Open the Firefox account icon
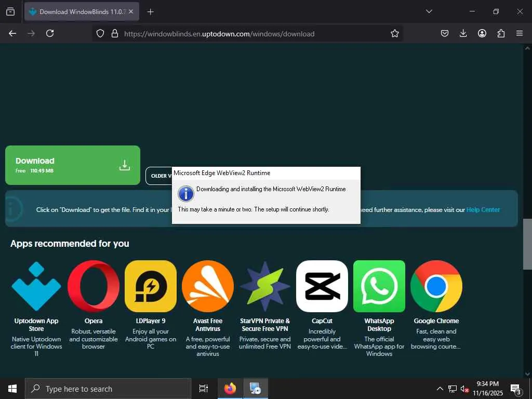 coord(482,33)
